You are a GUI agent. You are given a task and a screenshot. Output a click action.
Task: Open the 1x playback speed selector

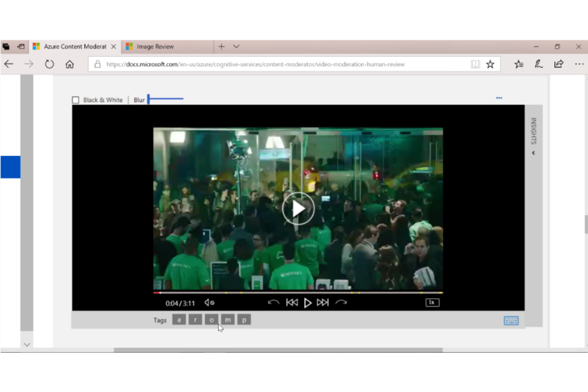point(432,303)
